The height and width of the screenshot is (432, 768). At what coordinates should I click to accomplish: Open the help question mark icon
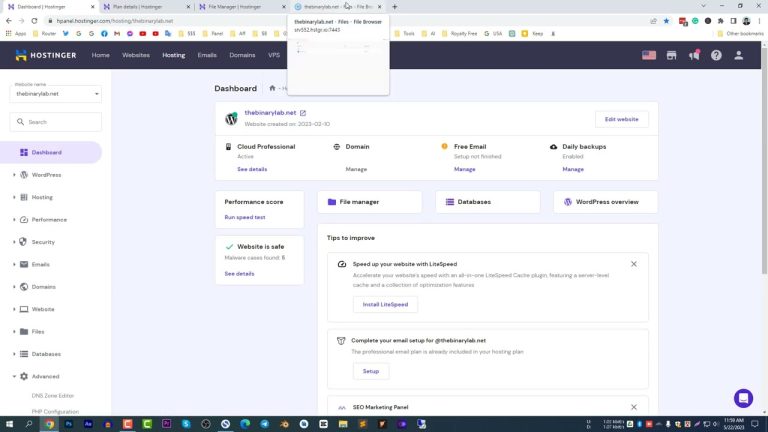(x=716, y=55)
